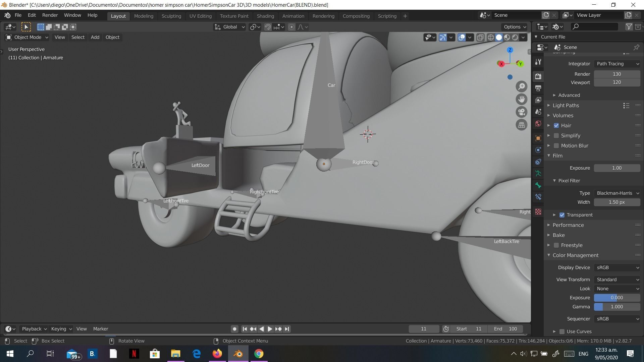Play animation forward in timeline

270,329
